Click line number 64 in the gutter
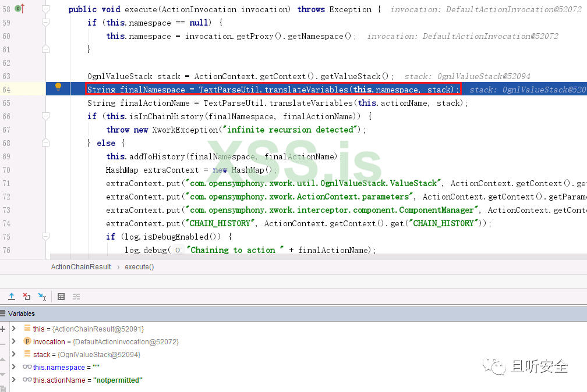Viewport: 587px width, 392px height. tap(6, 90)
